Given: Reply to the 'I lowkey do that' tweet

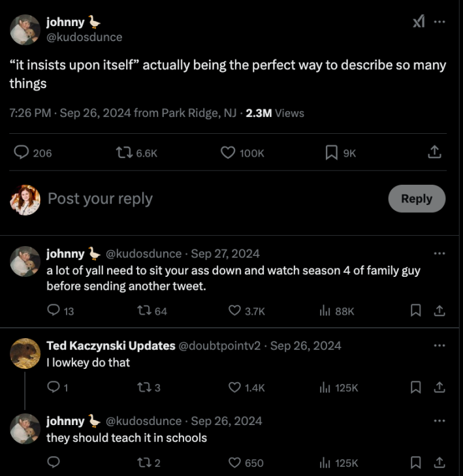Looking at the screenshot, I should [x=54, y=387].
